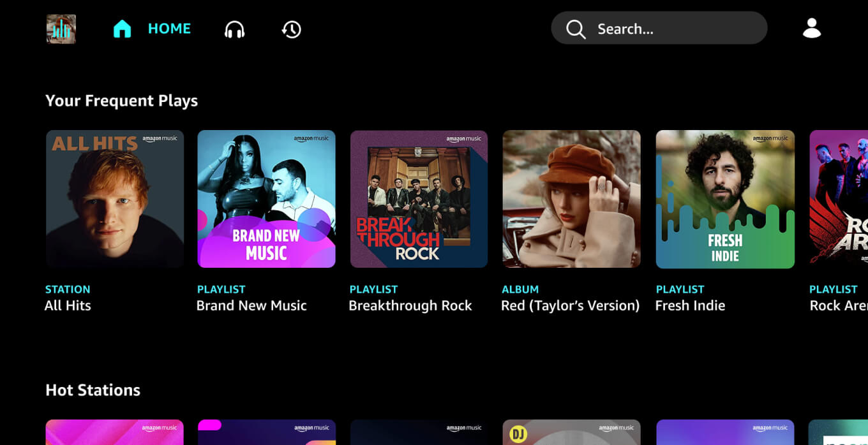Open the Breakthrough Rock playlist
868x445 pixels.
pyautogui.click(x=419, y=199)
